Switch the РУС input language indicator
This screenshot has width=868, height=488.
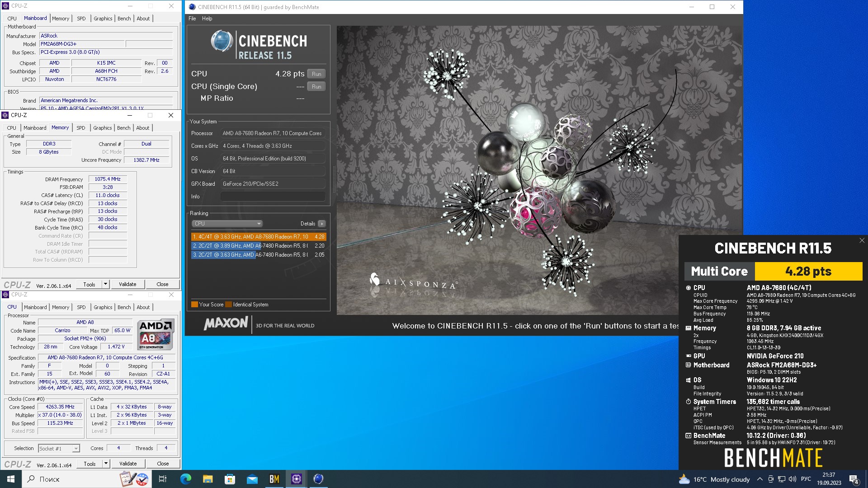click(x=806, y=479)
